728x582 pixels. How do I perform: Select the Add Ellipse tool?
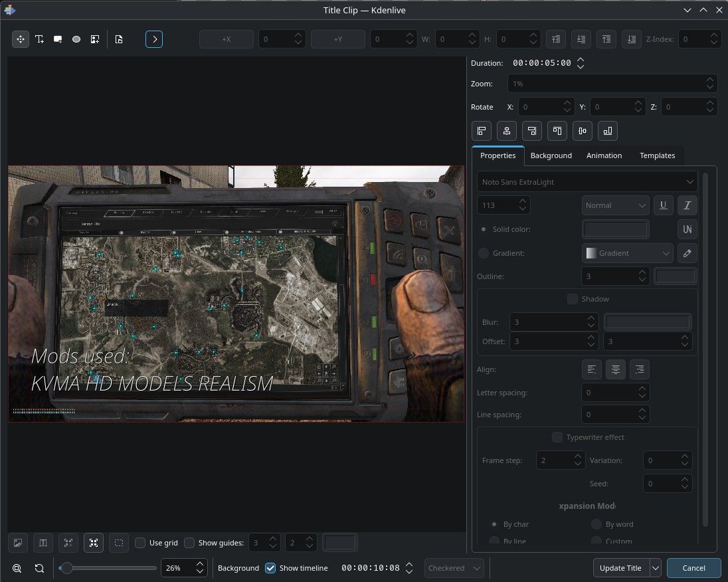point(76,39)
